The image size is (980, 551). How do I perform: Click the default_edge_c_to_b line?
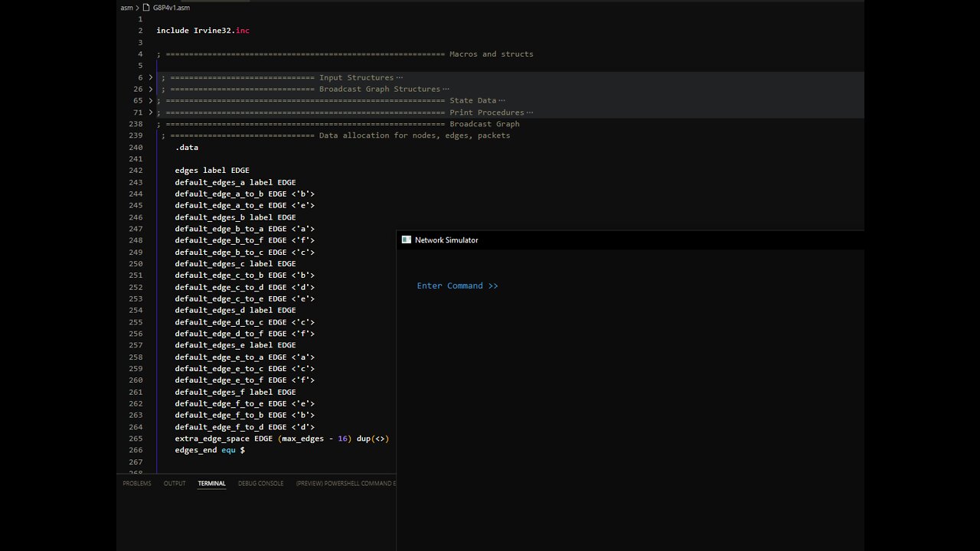tap(245, 275)
